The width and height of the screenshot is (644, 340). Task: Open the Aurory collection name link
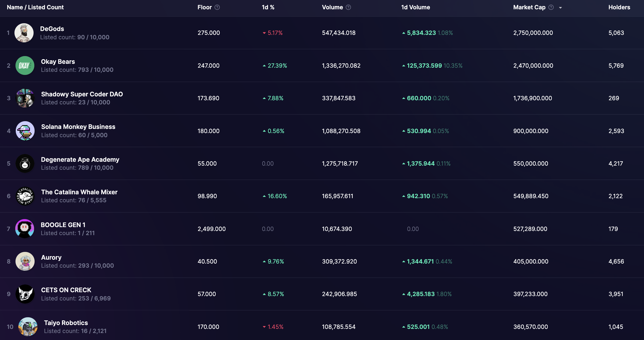[x=51, y=257]
